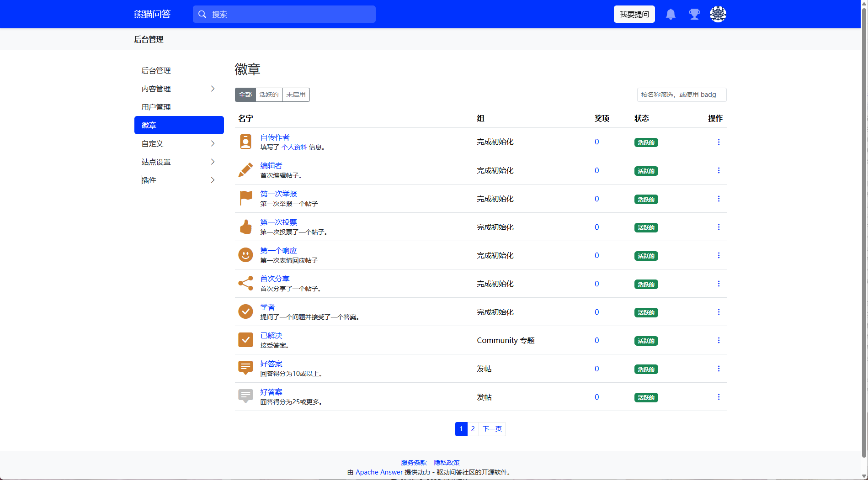
Task: Click the 第一个响应 smiley badge icon
Action: coord(245,255)
